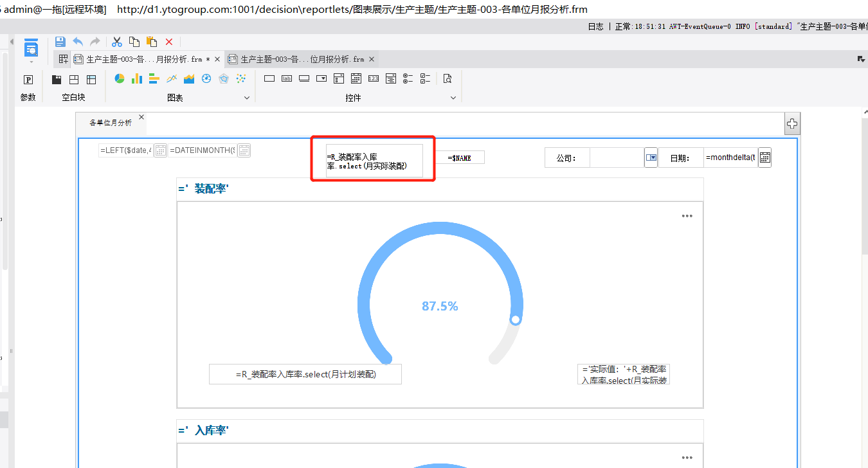The width and height of the screenshot is (868, 468).
Task: Expand the 图表 chart gallery chevron
Action: coord(246,98)
